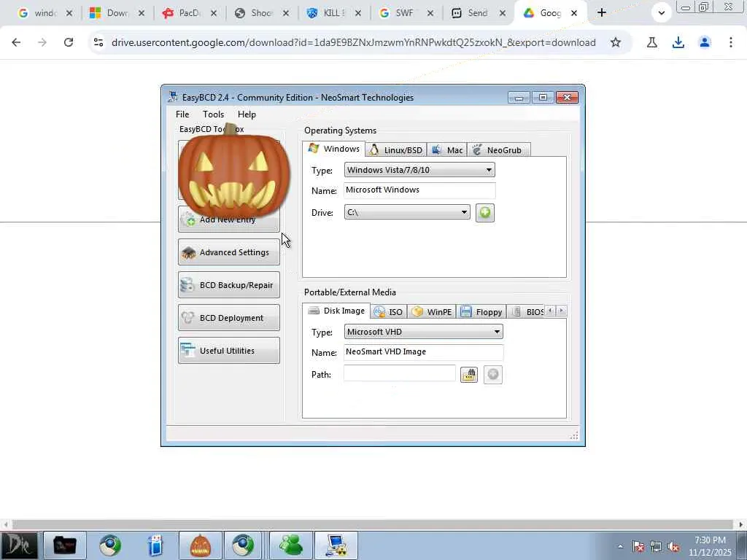Open the Help menu in EasyBCD
The width and height of the screenshot is (747, 560).
coord(247,114)
